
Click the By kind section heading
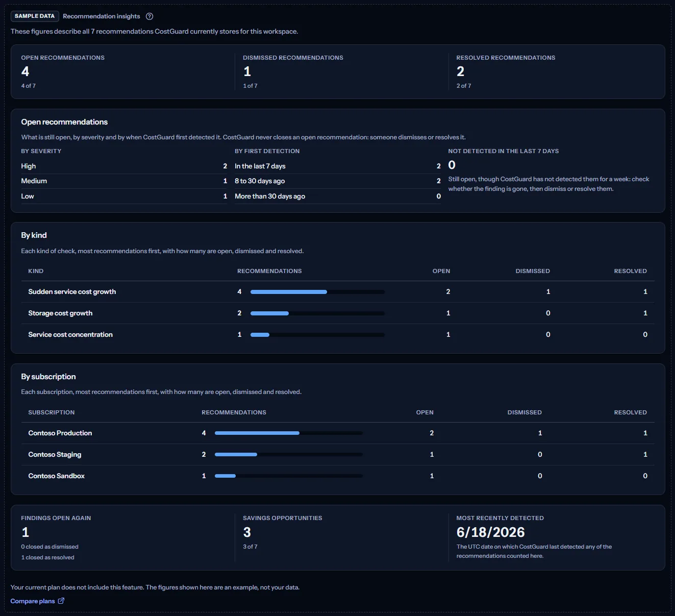(34, 235)
